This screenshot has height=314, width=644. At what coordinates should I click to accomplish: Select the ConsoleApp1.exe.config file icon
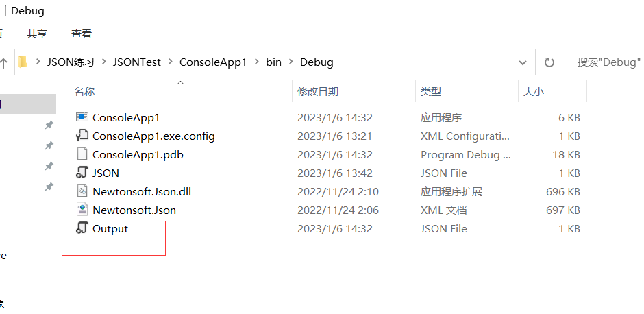pos(82,136)
